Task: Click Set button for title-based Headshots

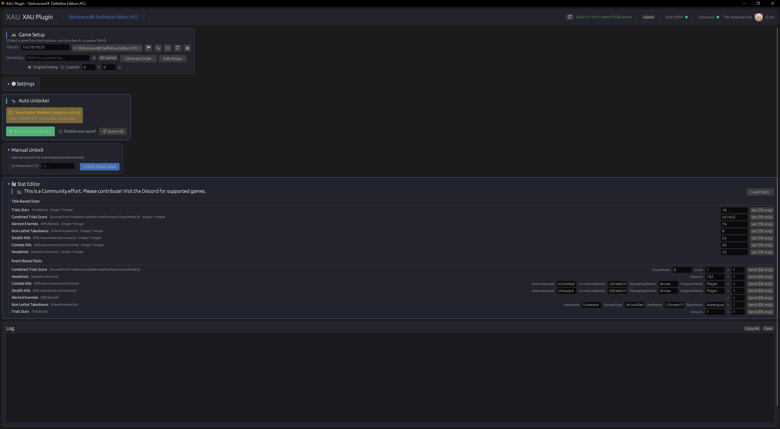Action: click(x=762, y=252)
